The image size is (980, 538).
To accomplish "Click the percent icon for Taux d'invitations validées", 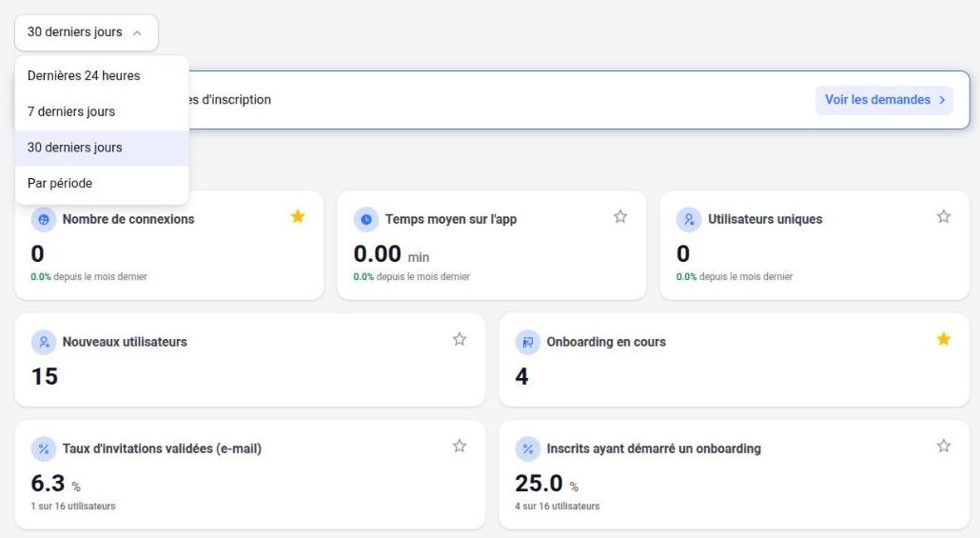I will click(43, 449).
